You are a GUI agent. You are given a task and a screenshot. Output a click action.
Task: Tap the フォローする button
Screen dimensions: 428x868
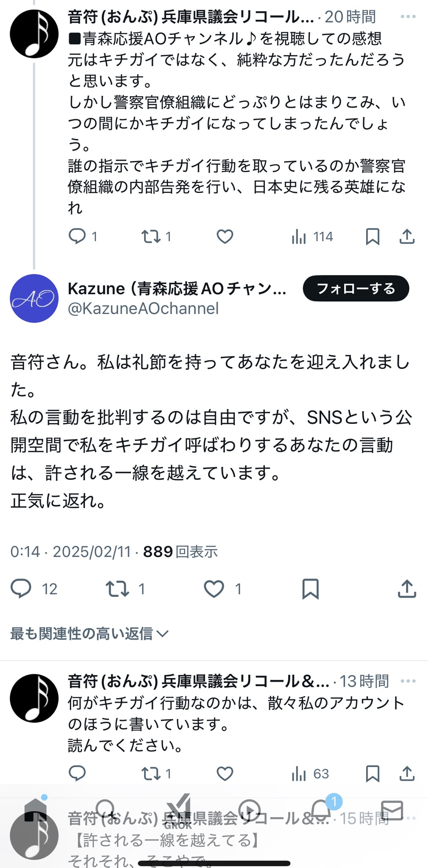tap(356, 289)
